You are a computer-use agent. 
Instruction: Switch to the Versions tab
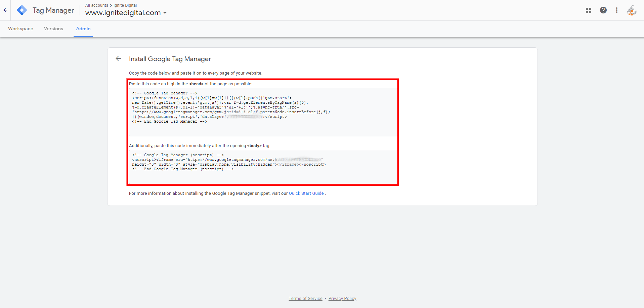(x=53, y=29)
